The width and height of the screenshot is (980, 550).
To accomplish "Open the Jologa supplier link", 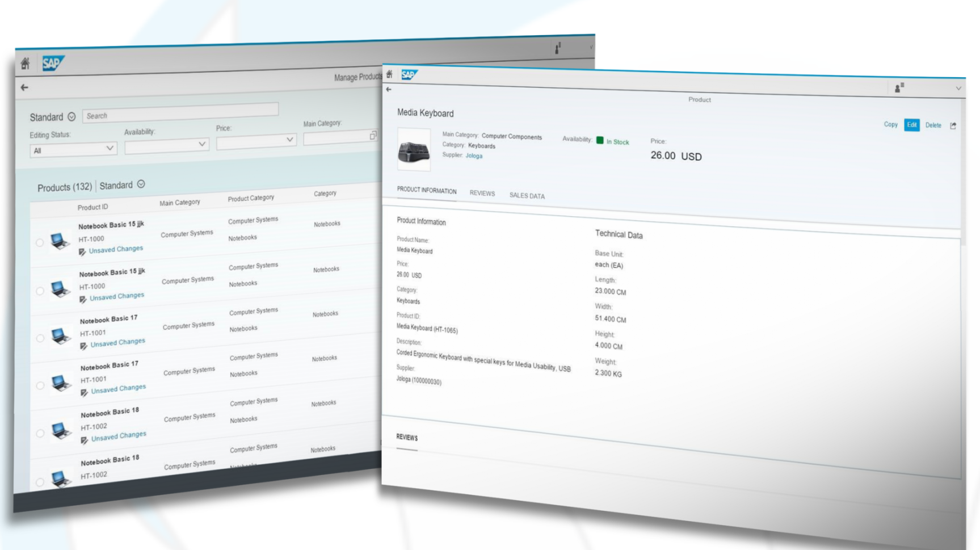I will (x=474, y=156).
